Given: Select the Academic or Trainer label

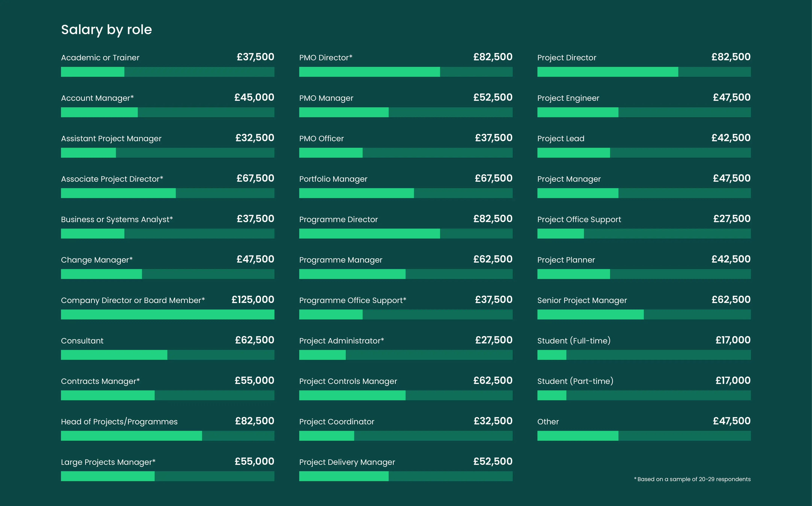Looking at the screenshot, I should [100, 57].
